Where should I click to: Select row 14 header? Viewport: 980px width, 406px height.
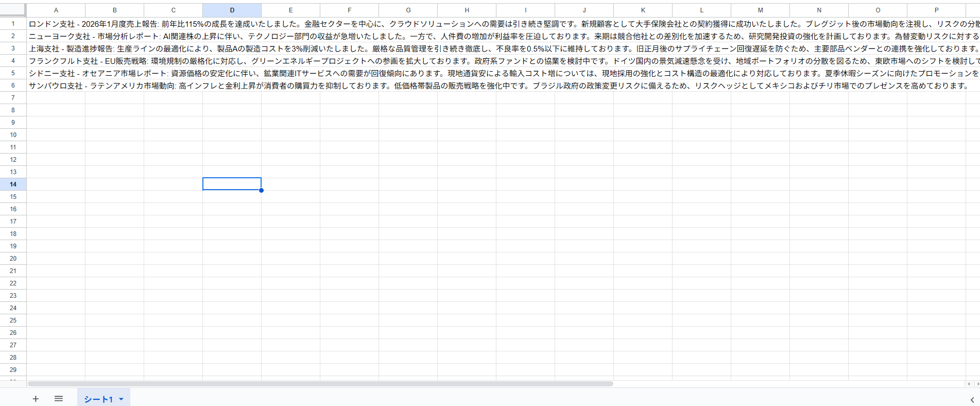(x=13, y=184)
